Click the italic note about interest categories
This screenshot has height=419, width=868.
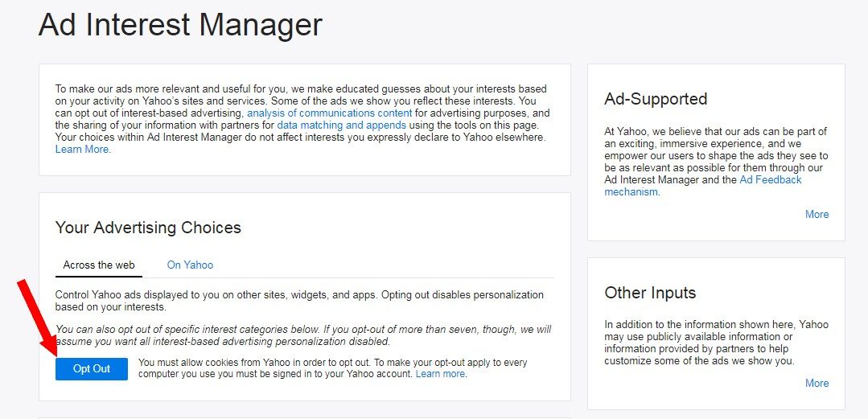coord(303,335)
